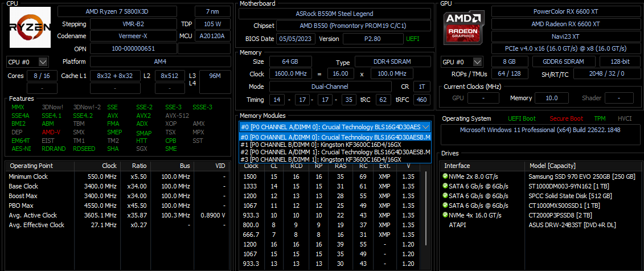The width and height of the screenshot is (644, 271).
Task: Click the Minimum Clock row
Action: pos(117,176)
